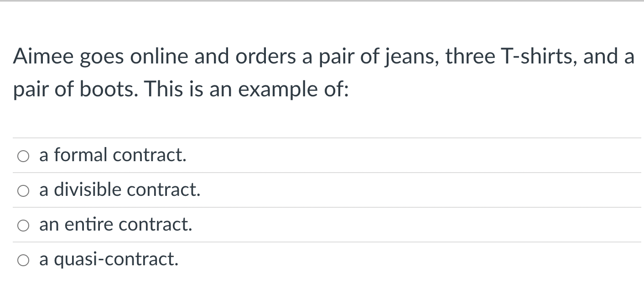
Task: Click the 'a divisible contract.' answer text
Action: [120, 190]
